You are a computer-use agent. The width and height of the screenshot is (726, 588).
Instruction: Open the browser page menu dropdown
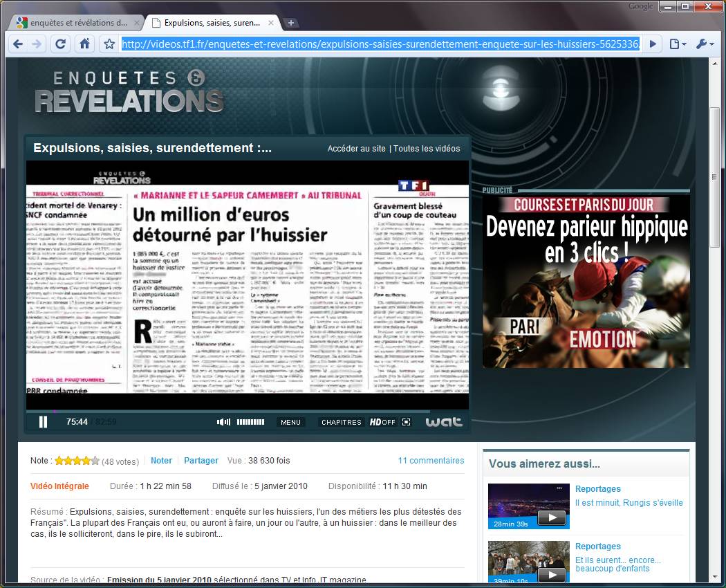click(x=678, y=44)
